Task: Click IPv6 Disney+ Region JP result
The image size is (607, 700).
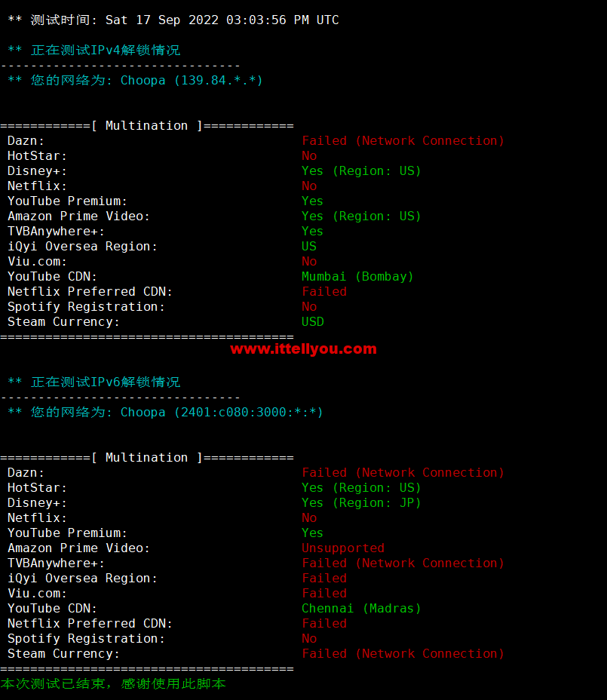Action: pyautogui.click(x=361, y=502)
